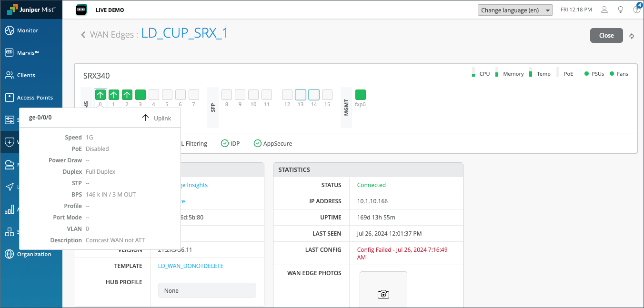Screen dimensions: 644x308
Task: Select port 15 on front panel
Action: pos(327,95)
